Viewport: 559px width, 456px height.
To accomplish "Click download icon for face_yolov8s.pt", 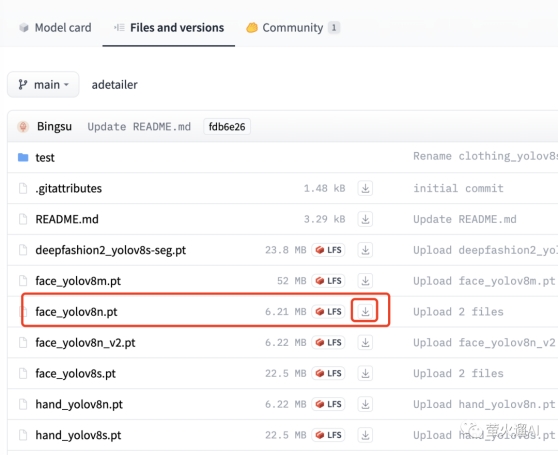I will coord(365,373).
